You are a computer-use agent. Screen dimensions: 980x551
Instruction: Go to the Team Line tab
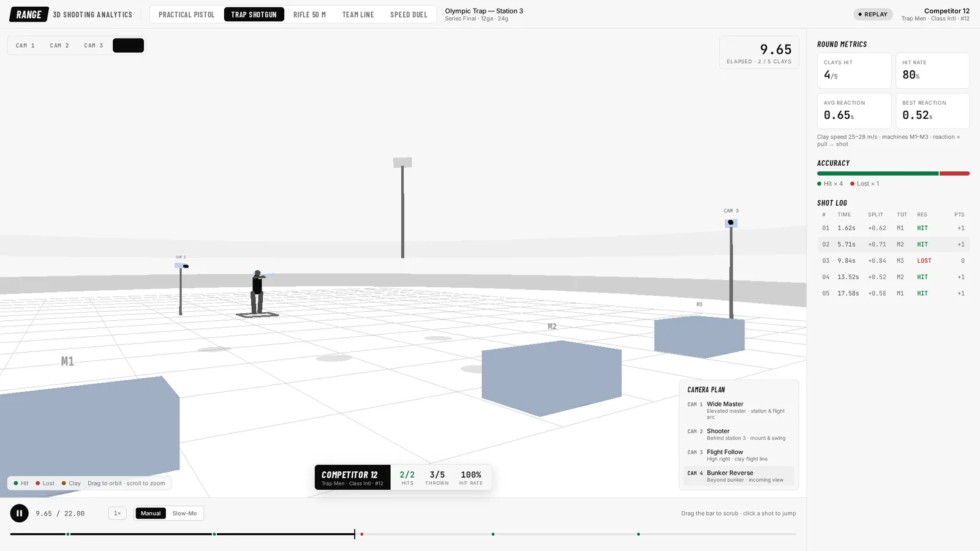358,14
